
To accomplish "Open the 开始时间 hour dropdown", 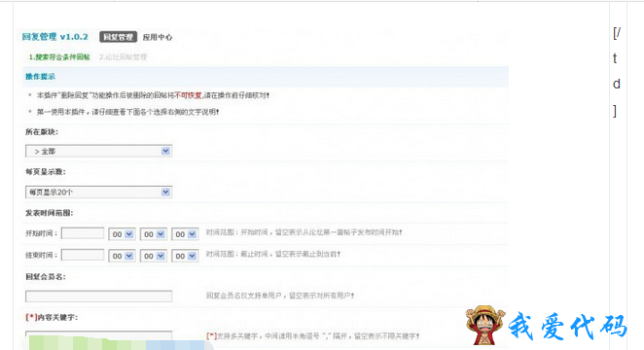I will pos(122,234).
